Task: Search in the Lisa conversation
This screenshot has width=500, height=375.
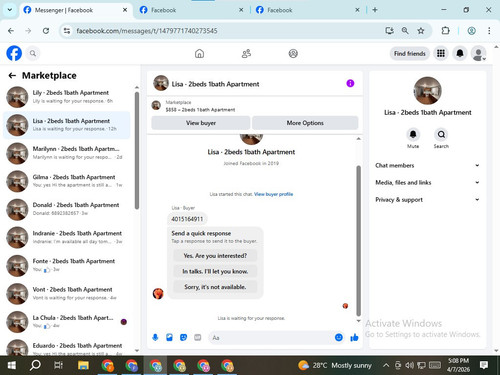Action: 441,134
